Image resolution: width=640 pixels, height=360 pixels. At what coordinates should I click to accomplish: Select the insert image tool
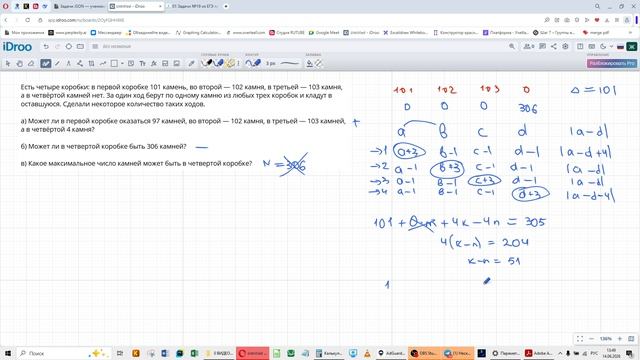click(x=177, y=63)
